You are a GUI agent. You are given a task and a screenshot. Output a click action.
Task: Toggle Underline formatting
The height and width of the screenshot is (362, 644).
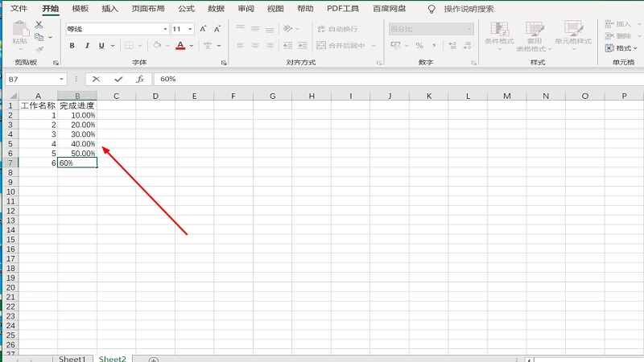(x=100, y=46)
